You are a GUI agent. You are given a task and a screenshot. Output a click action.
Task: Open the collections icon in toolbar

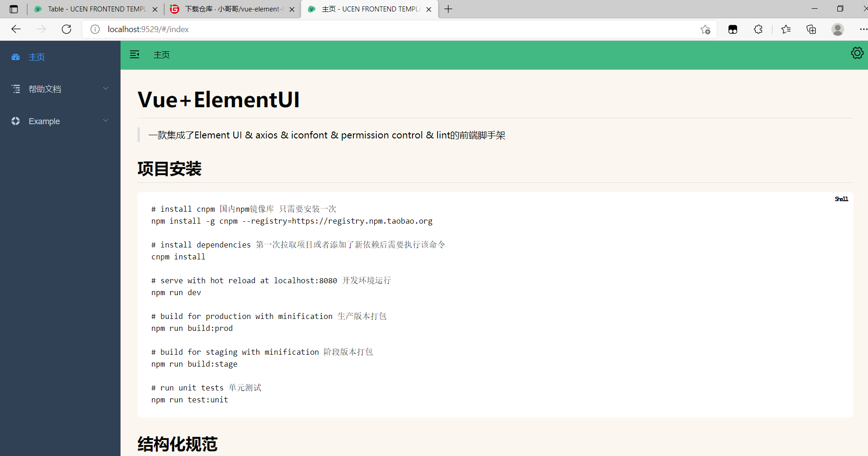[811, 29]
